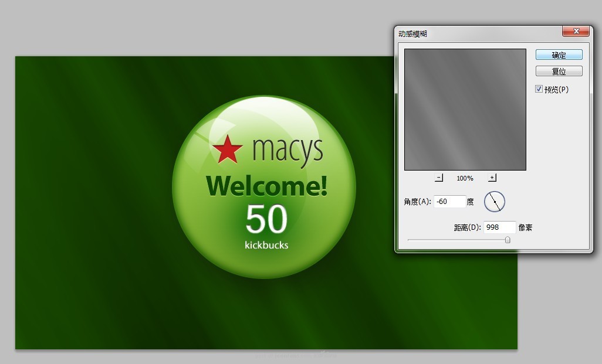Click the 100% zoom indicator
The image size is (602, 364).
click(465, 178)
